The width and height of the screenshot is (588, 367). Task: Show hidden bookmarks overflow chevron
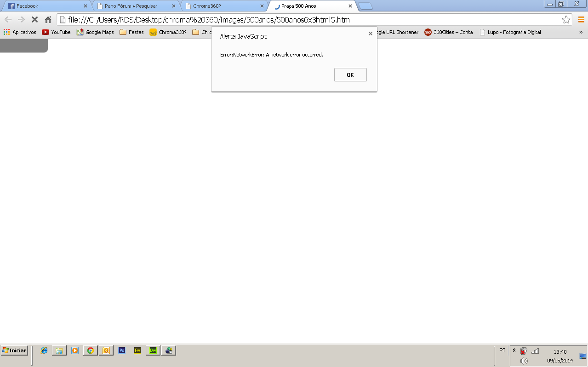point(581,32)
